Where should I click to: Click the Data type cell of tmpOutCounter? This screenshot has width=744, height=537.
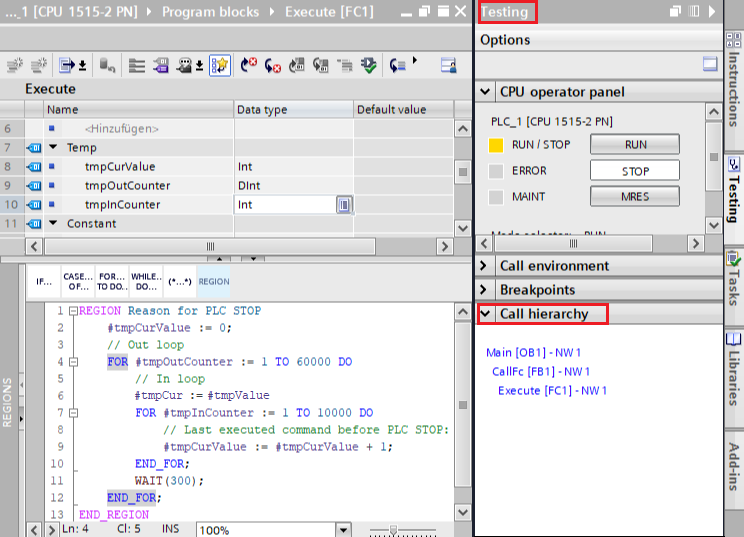point(293,185)
